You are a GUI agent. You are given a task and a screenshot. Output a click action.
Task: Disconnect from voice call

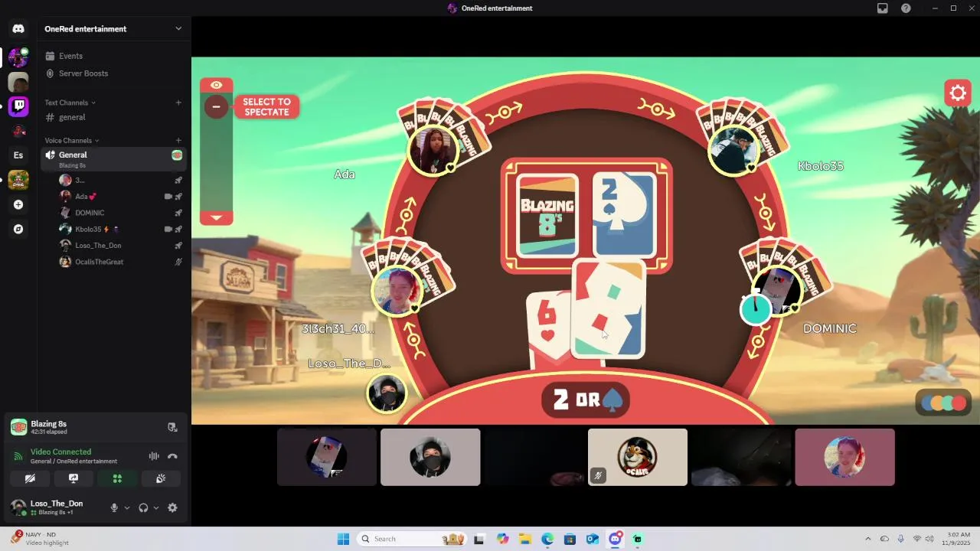coord(172,456)
